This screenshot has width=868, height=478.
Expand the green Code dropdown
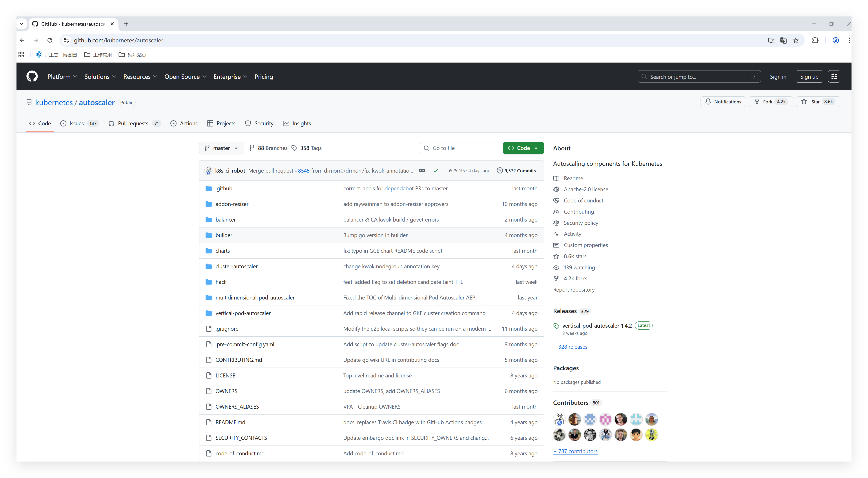click(523, 148)
